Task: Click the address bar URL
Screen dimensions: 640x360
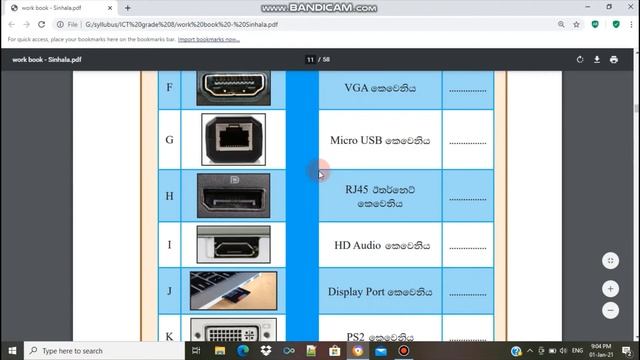Action: click(182, 24)
